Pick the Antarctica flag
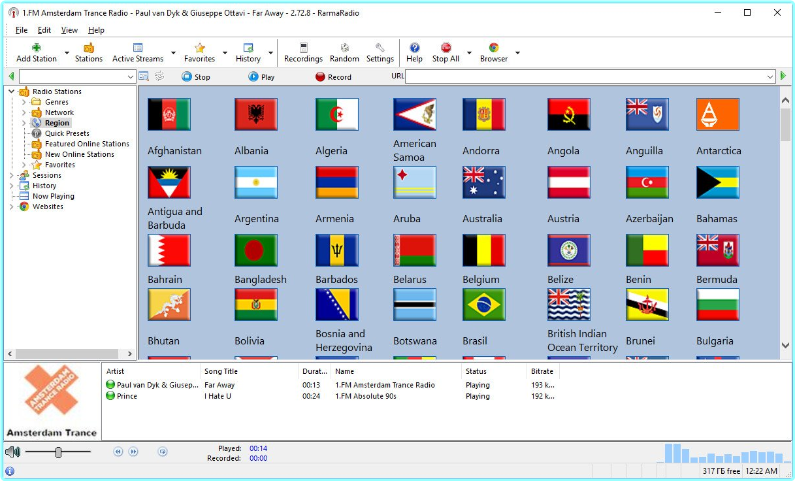 point(718,115)
